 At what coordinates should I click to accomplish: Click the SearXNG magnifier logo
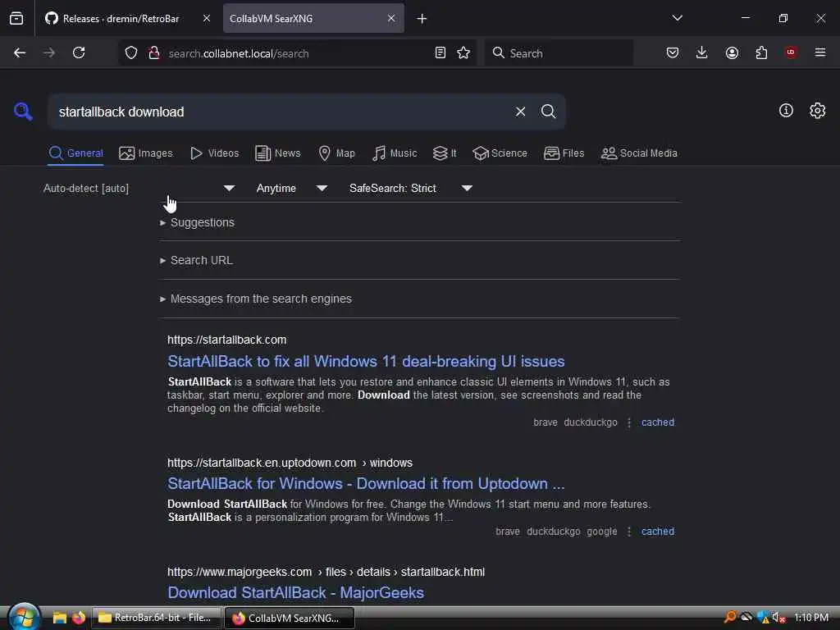pyautogui.click(x=23, y=112)
